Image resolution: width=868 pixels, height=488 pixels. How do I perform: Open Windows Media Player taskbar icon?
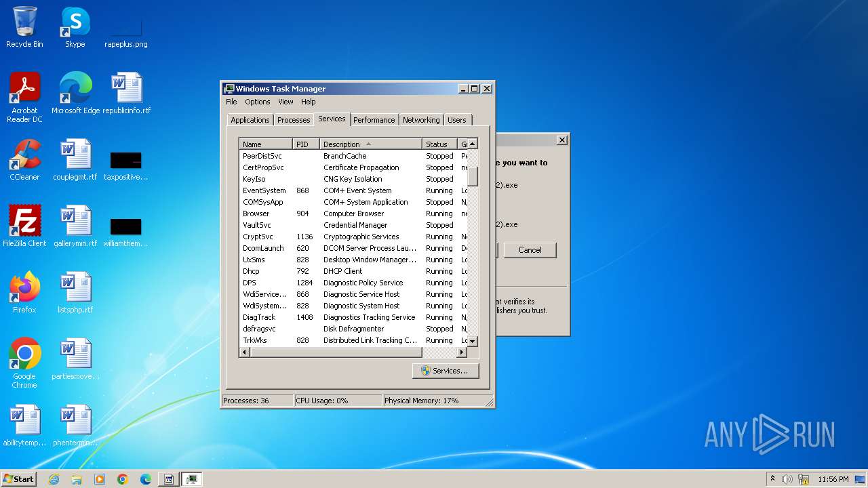point(100,479)
